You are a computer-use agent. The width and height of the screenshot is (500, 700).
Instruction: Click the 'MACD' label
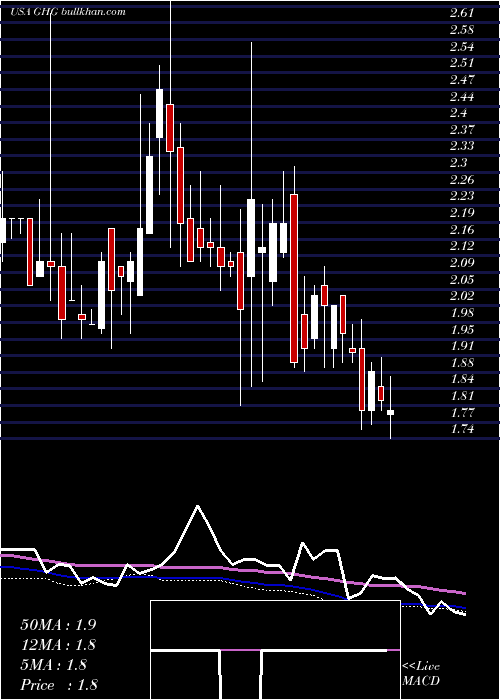tap(421, 681)
